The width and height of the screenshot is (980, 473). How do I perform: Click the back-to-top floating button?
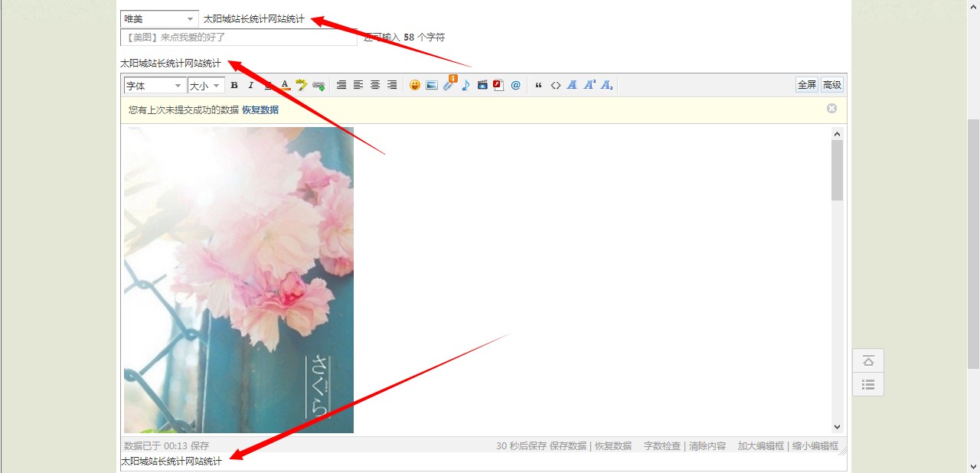(868, 361)
